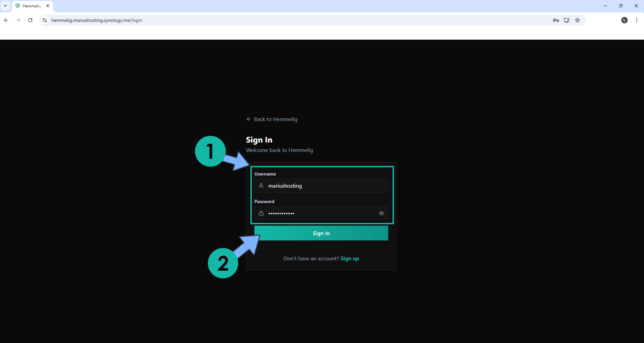This screenshot has height=343, width=644.
Task: Click the URL address bar text
Action: coord(97,20)
